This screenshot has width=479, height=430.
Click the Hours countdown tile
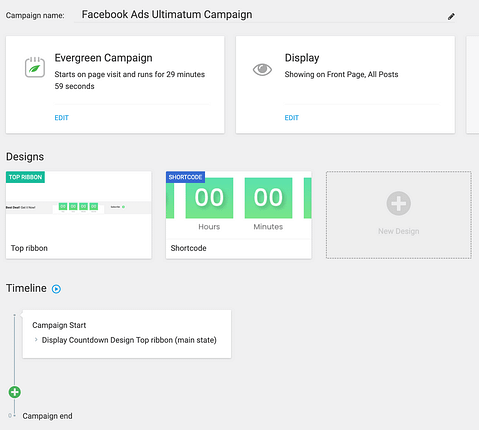click(x=209, y=198)
